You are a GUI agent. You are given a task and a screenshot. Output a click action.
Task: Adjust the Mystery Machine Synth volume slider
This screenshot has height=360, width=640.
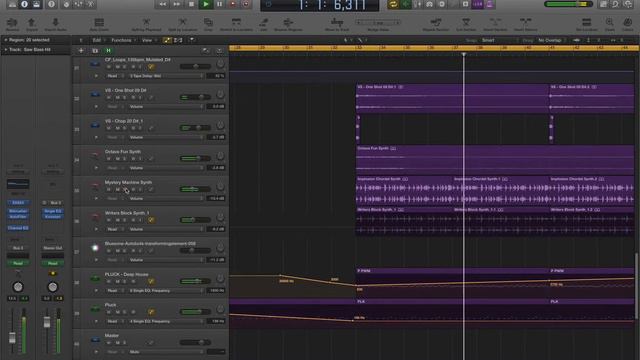(195, 189)
